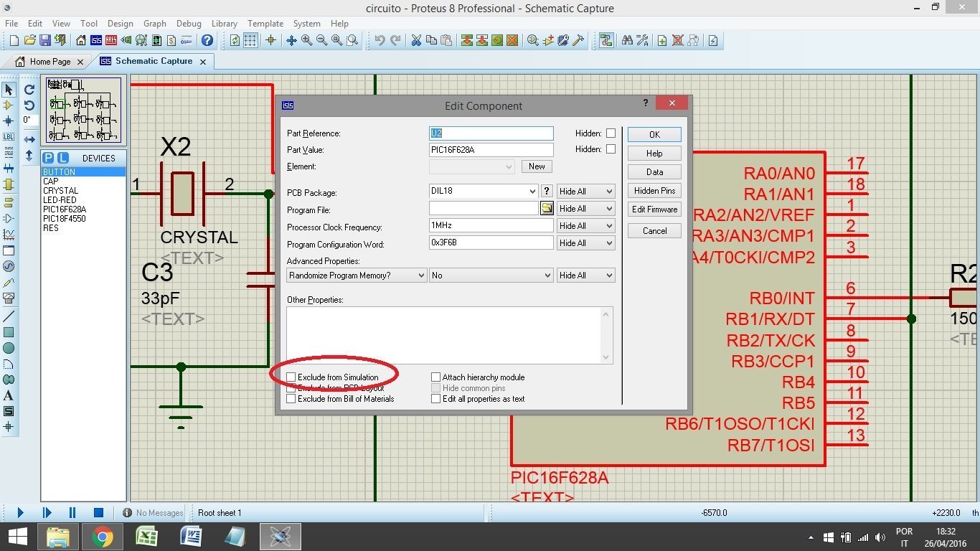Open Randomize Program Memory property dropdown
The width and height of the screenshot is (980, 551).
pyautogui.click(x=357, y=275)
